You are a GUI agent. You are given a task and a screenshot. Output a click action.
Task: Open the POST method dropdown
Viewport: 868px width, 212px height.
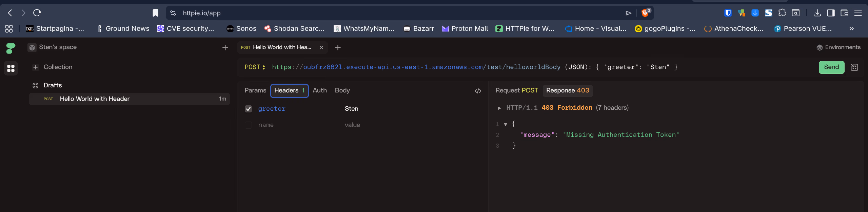pyautogui.click(x=255, y=67)
